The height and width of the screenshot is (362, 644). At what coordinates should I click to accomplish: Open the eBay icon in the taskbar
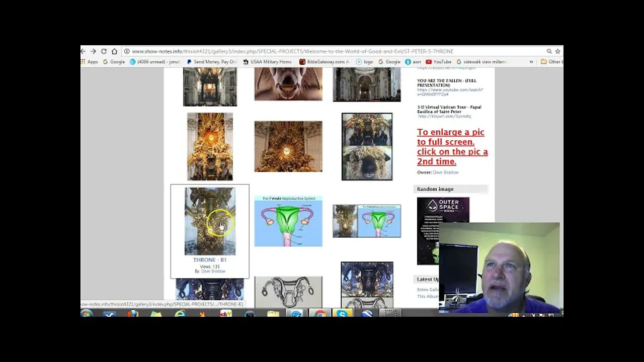click(226, 314)
